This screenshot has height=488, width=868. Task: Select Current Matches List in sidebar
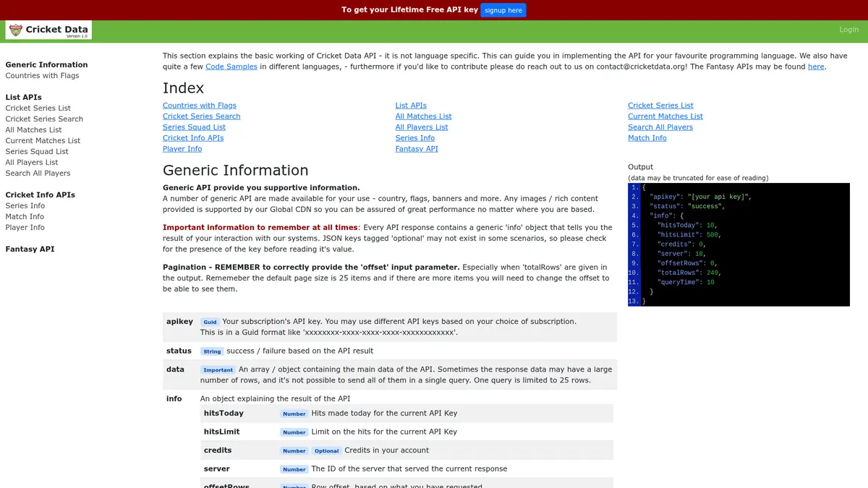point(43,141)
